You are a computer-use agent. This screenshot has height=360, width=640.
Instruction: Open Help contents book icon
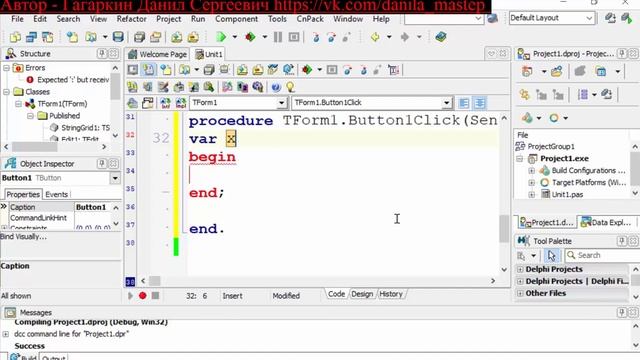click(440, 37)
